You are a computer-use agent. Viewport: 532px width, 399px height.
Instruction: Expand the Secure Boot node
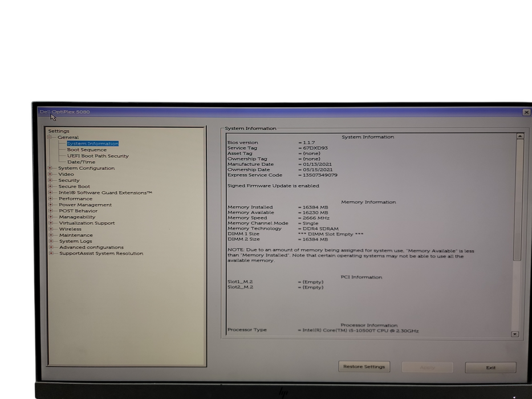[x=50, y=186]
